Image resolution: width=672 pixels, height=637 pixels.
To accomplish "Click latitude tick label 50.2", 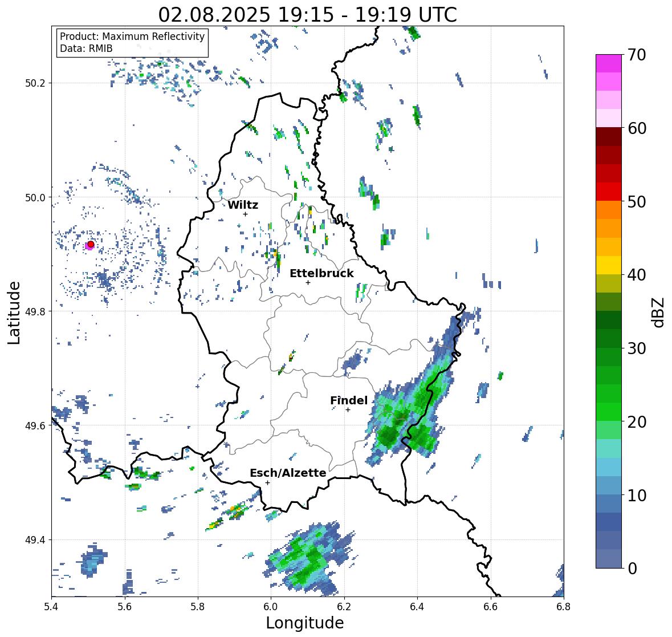I will 36,83.
